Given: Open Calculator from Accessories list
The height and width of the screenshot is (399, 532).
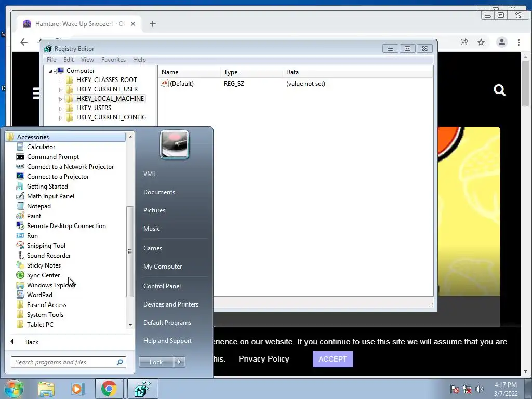Looking at the screenshot, I should (41, 147).
